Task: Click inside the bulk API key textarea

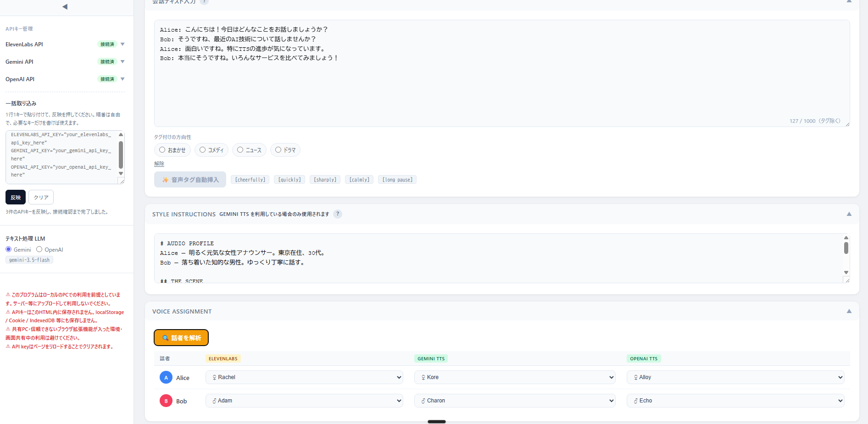Action: 62,157
